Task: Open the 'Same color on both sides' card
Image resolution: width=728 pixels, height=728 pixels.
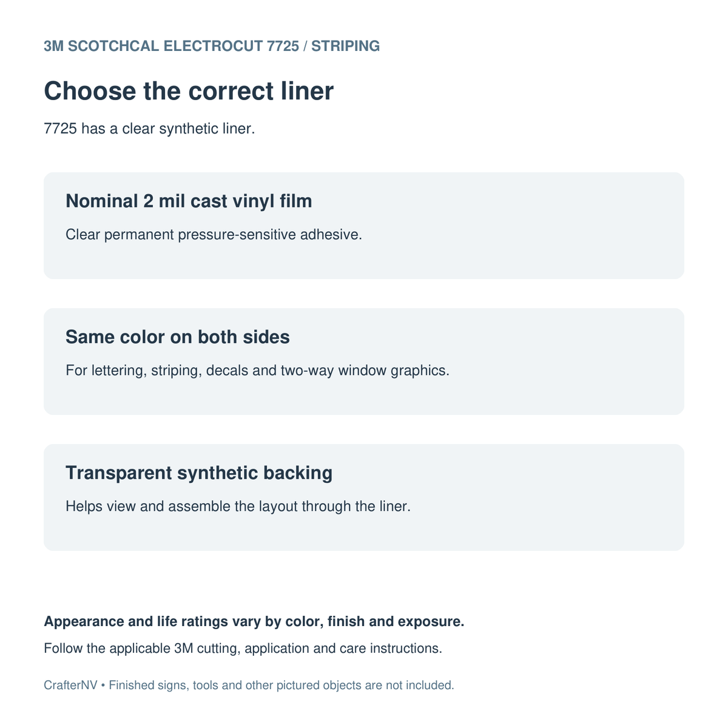Action: tap(364, 362)
